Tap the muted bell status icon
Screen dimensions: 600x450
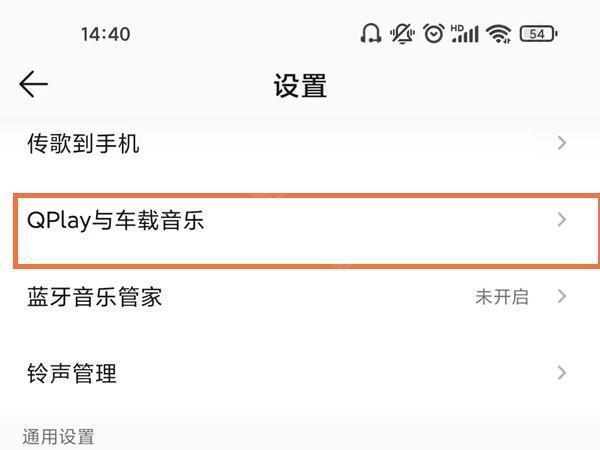pyautogui.click(x=402, y=34)
